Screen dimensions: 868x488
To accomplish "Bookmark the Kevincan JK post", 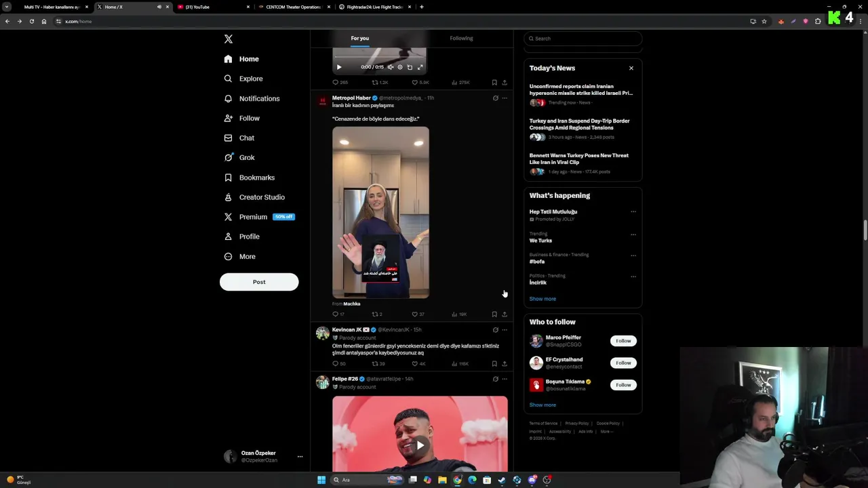I will click(x=494, y=364).
